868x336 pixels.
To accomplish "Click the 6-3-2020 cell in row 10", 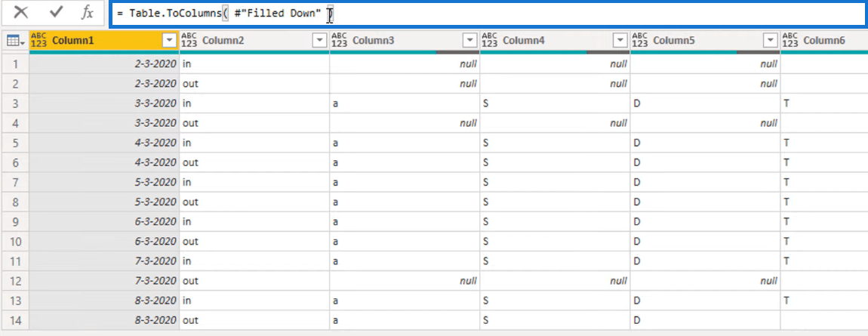I will point(105,242).
